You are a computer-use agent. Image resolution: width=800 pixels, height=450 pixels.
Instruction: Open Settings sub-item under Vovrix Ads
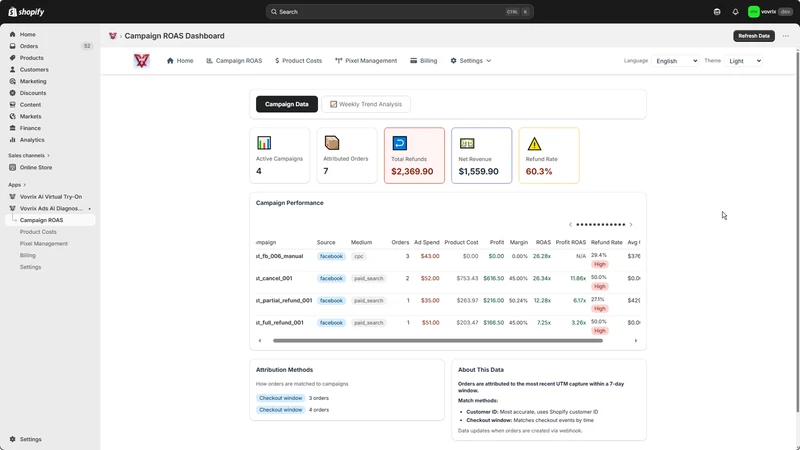point(31,267)
